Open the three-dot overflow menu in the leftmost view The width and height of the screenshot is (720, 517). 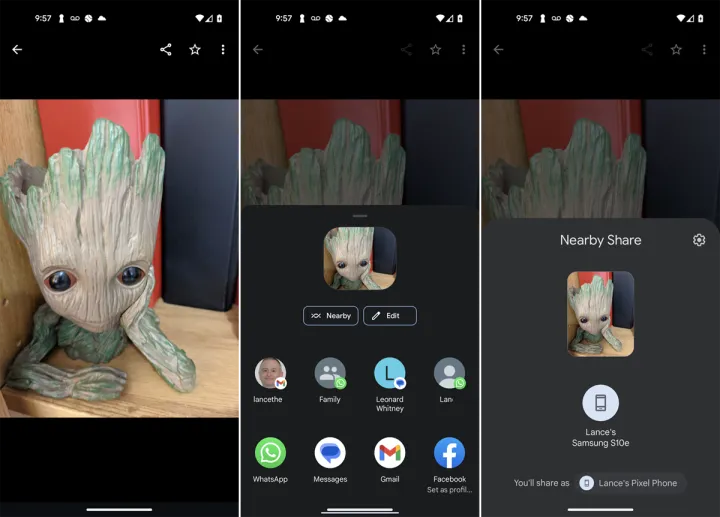point(223,50)
